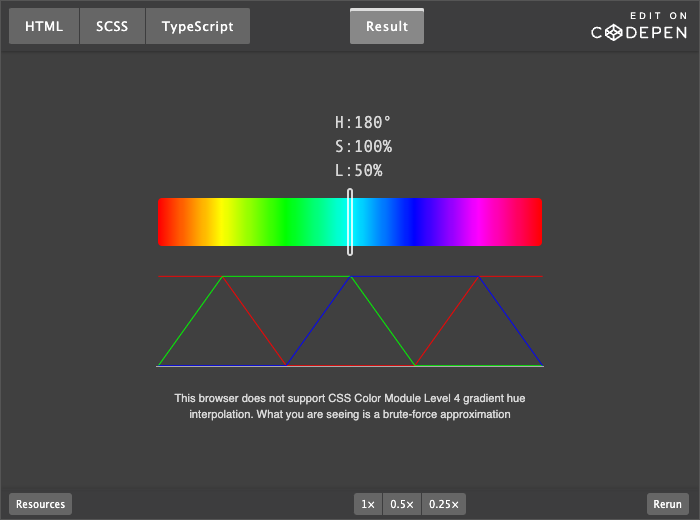
Task: Select the Result tab
Action: [x=387, y=26]
